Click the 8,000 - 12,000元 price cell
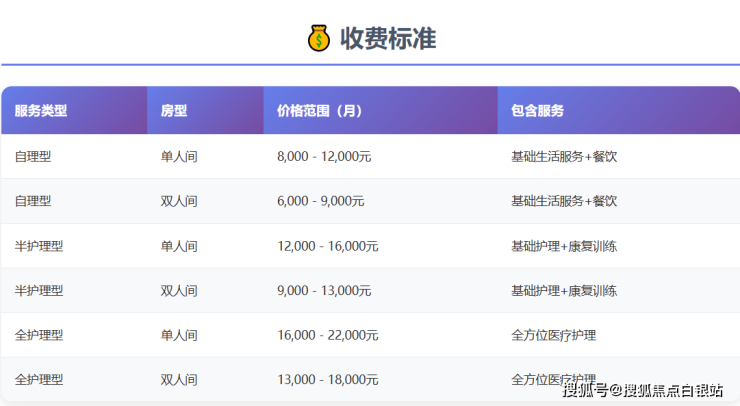The image size is (740, 406). [x=324, y=157]
